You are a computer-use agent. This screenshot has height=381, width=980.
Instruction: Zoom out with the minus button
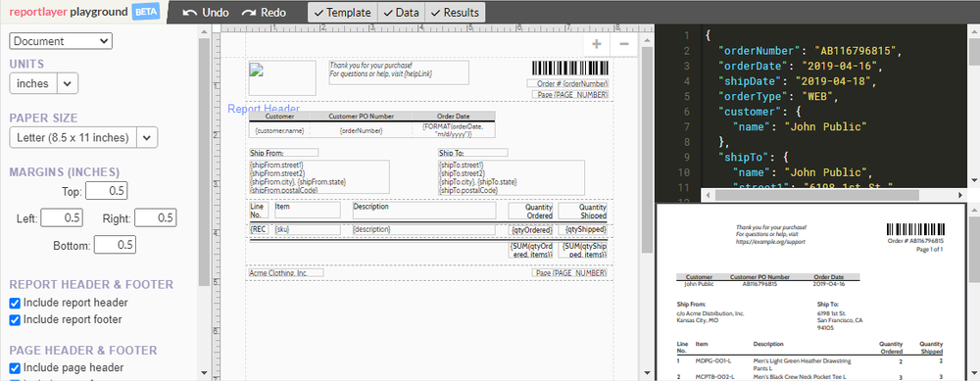coord(623,44)
